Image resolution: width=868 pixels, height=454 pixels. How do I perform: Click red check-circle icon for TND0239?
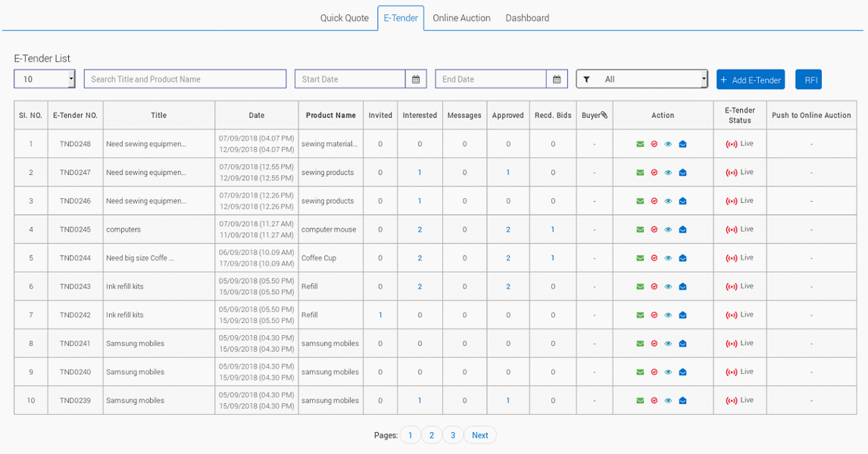pos(654,400)
